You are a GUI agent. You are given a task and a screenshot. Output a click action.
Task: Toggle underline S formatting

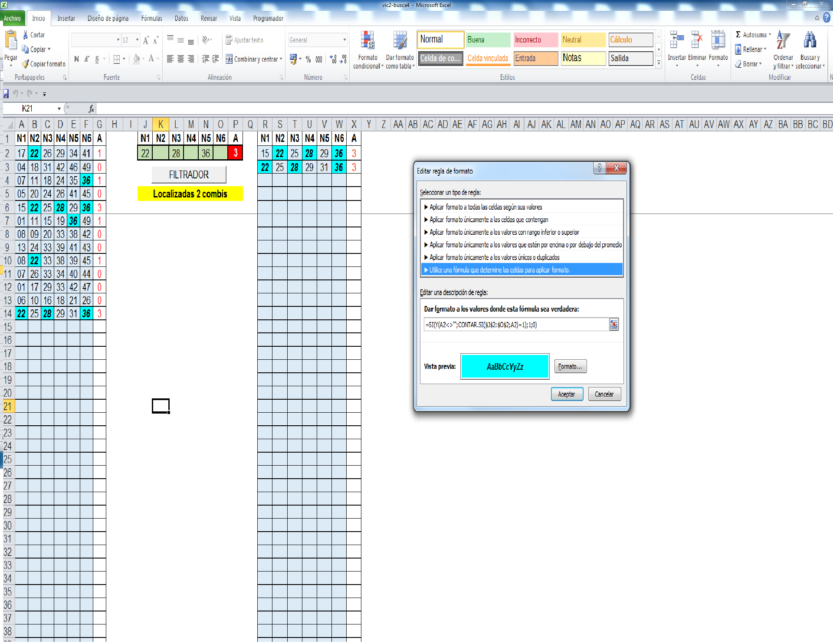[x=97, y=59]
